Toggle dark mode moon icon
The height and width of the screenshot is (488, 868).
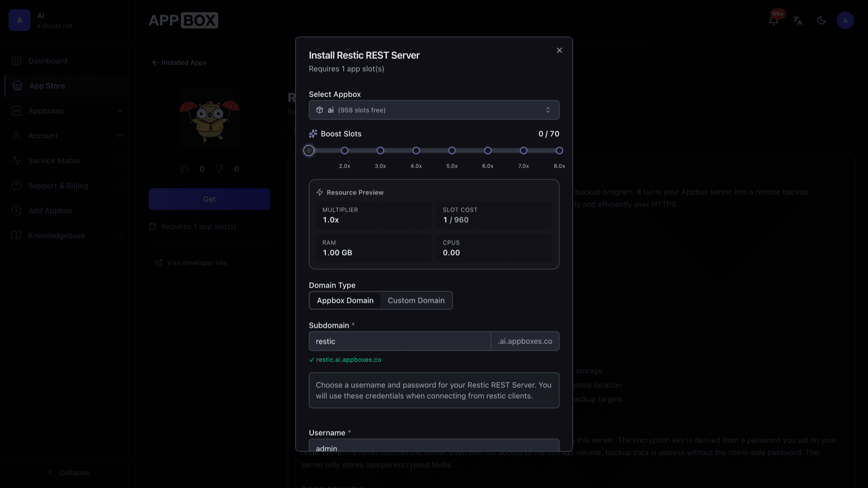click(821, 20)
